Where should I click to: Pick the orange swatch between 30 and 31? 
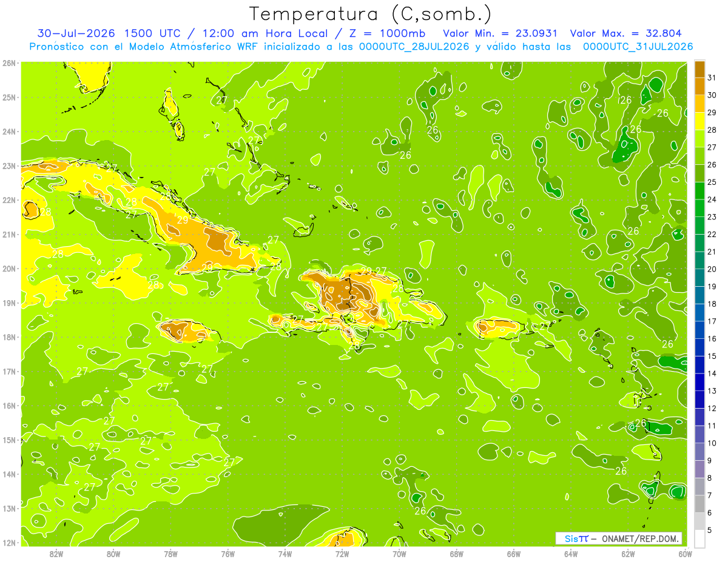point(699,86)
